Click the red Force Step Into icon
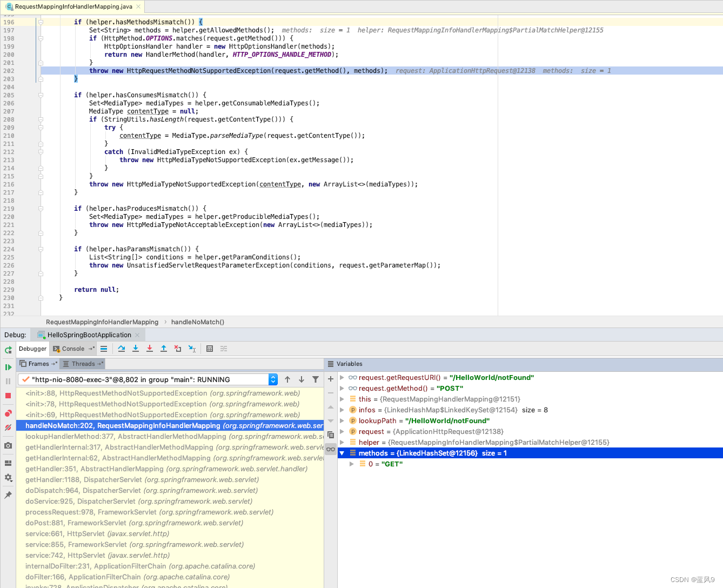Image resolution: width=723 pixels, height=588 pixels. pos(150,349)
